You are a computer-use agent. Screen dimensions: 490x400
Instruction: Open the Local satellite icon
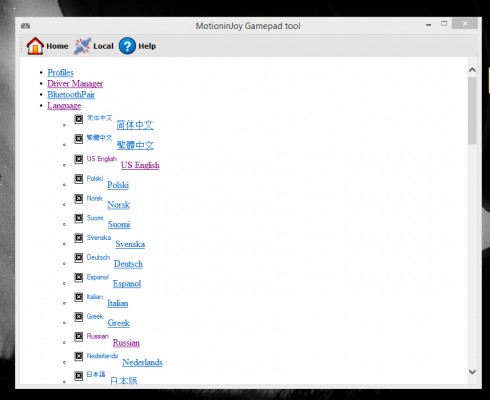(x=82, y=46)
